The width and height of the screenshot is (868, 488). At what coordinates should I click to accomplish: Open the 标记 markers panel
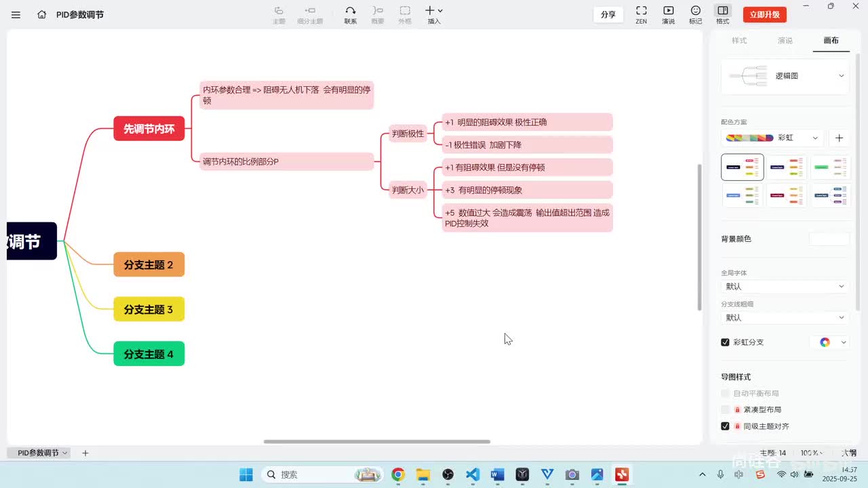tap(696, 14)
